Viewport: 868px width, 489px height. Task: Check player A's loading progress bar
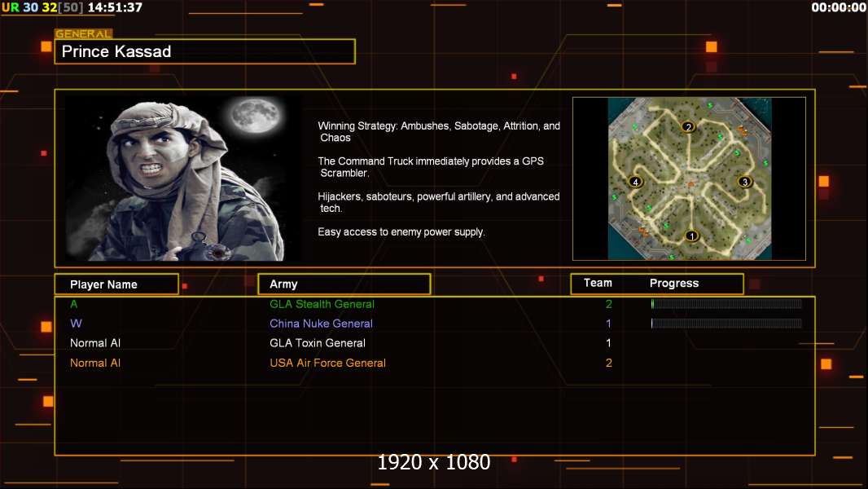(726, 303)
